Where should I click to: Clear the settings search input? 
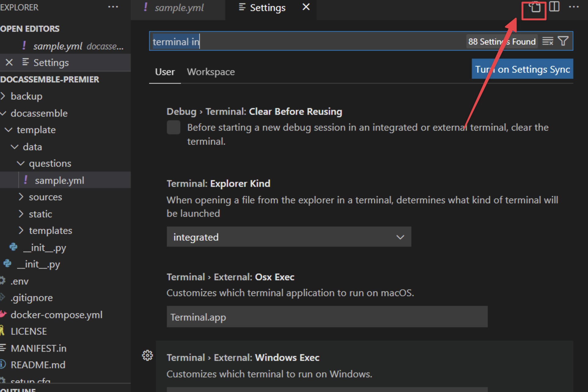[548, 41]
